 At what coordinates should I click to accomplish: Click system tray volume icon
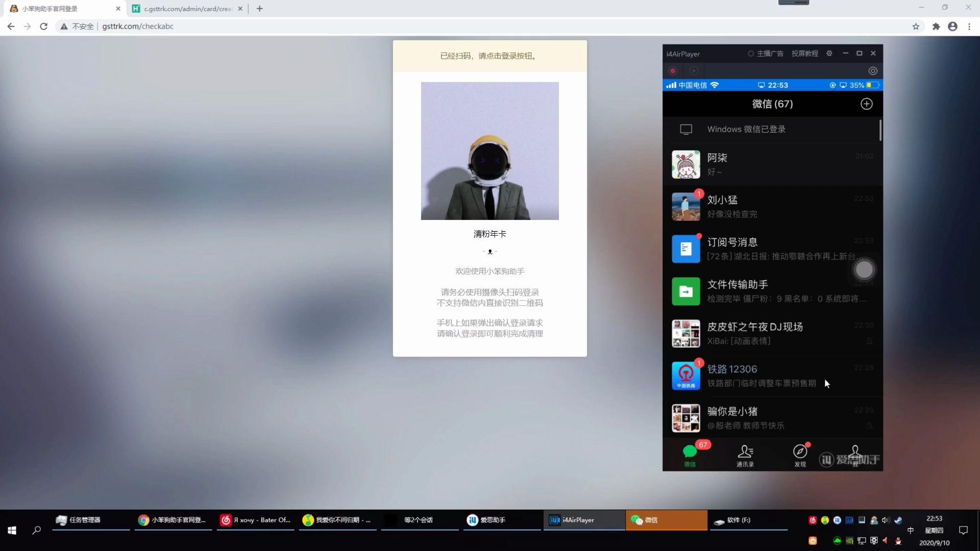886,520
